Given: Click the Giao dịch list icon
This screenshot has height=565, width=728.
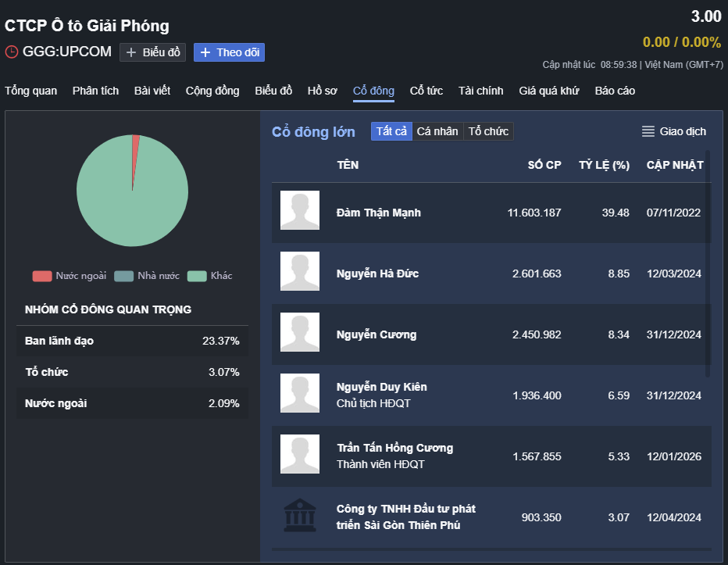Looking at the screenshot, I should [648, 131].
